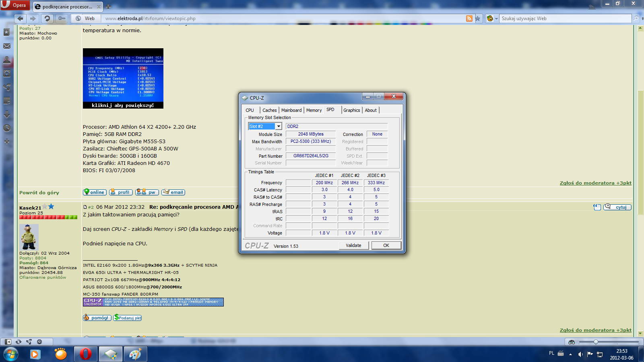
Task: Open the password wand key button
Action: tap(62, 19)
